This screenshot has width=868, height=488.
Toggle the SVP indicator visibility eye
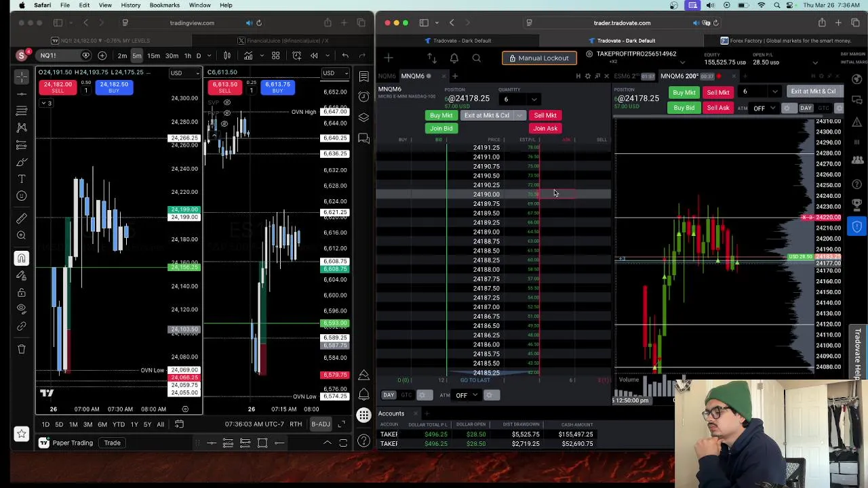(x=226, y=103)
